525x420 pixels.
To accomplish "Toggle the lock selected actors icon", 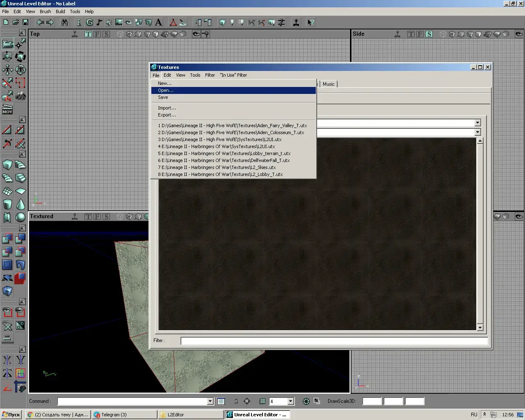I will pos(236,401).
